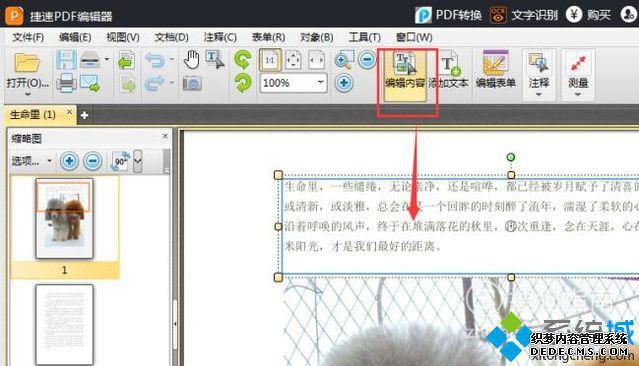The height and width of the screenshot is (366, 639).
Task: Select the Hand tool
Action: coord(192,60)
